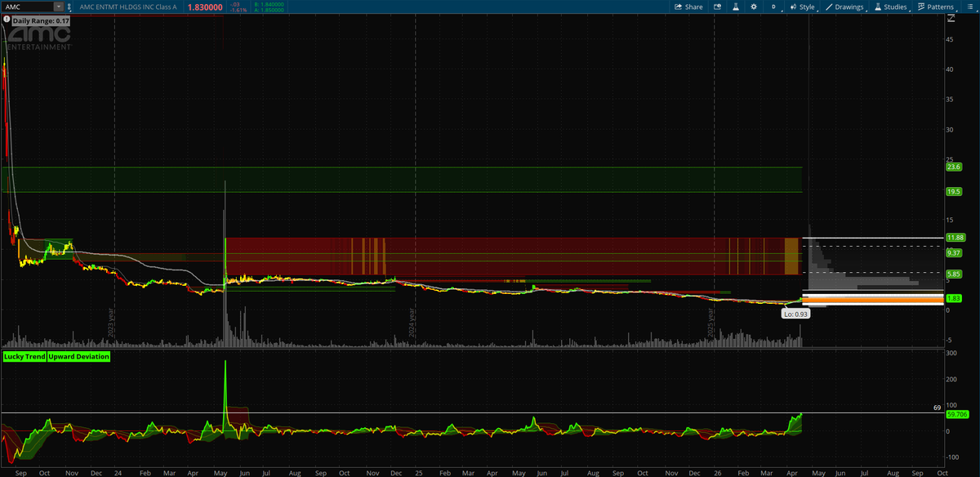The height and width of the screenshot is (477, 980).
Task: Click the list menu icon at toolbar end
Action: (x=969, y=7)
